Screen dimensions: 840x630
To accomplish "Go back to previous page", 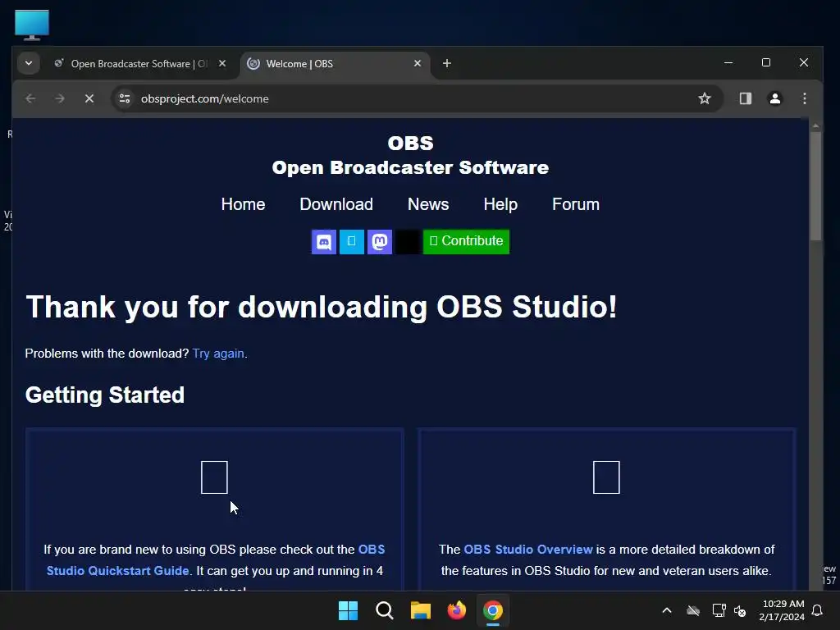I will coord(30,98).
